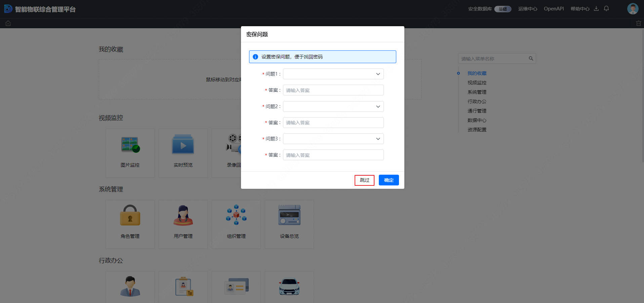Open the 角色管理 role management lock icon

pyautogui.click(x=130, y=216)
